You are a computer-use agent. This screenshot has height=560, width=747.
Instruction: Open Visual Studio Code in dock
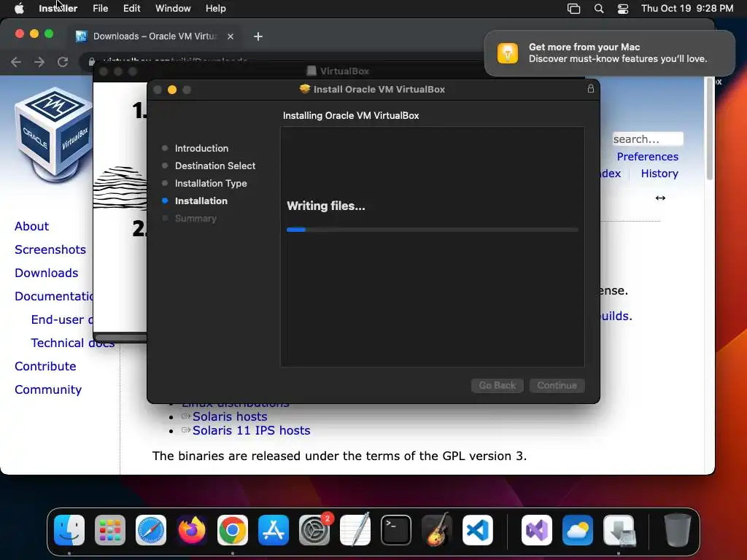(478, 530)
